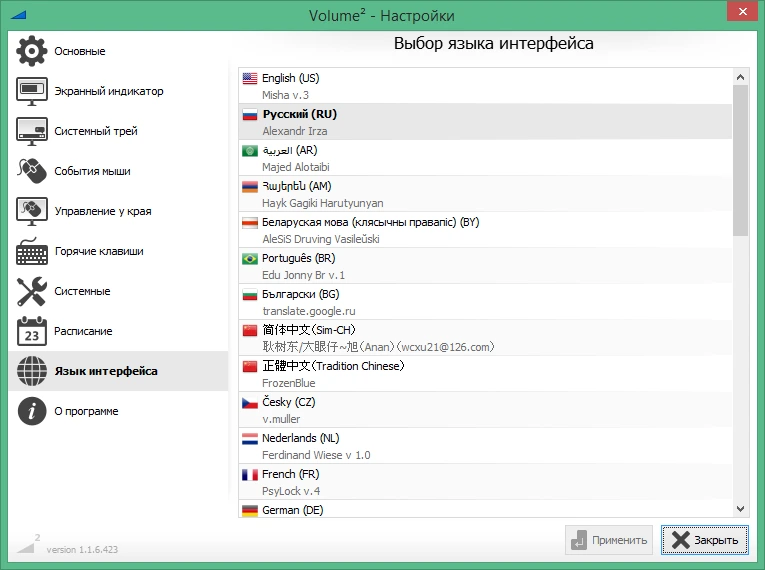Switch to Язык интерфейса section
765x570 pixels.
point(118,371)
